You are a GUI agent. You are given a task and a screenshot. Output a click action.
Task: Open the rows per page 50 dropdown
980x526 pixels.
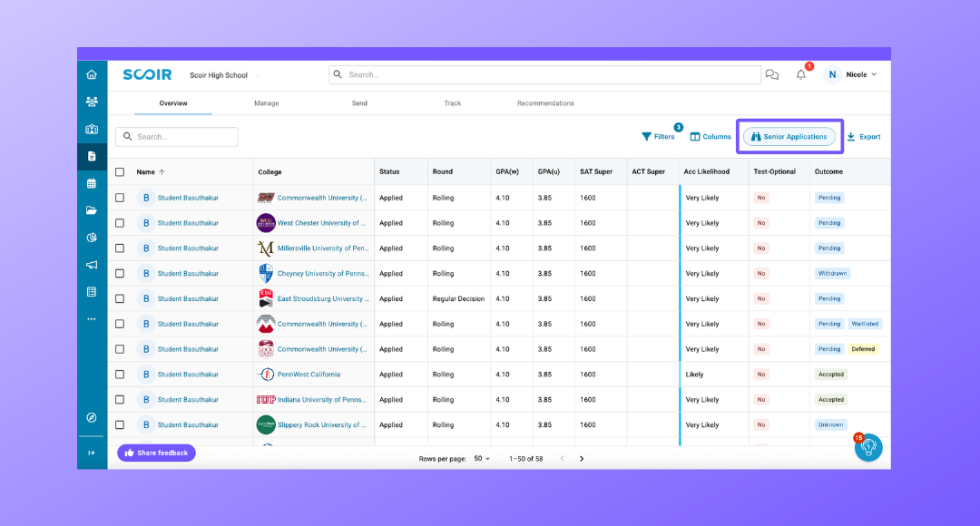tap(482, 459)
